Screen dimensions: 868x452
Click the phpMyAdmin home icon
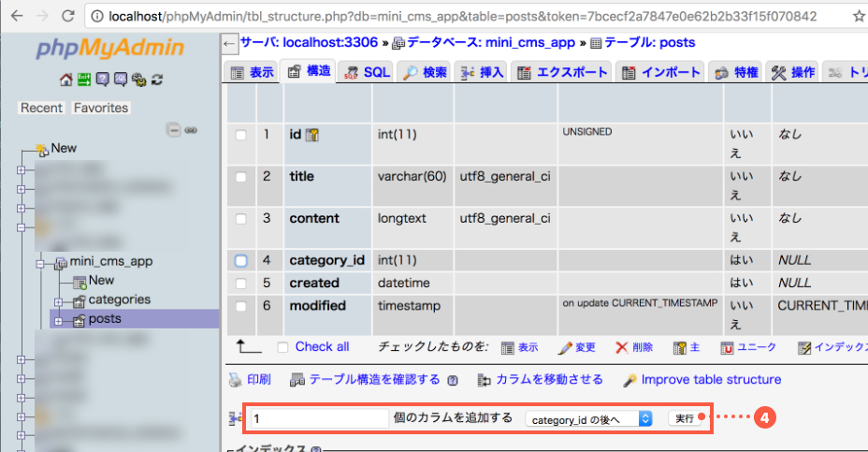coord(65,80)
